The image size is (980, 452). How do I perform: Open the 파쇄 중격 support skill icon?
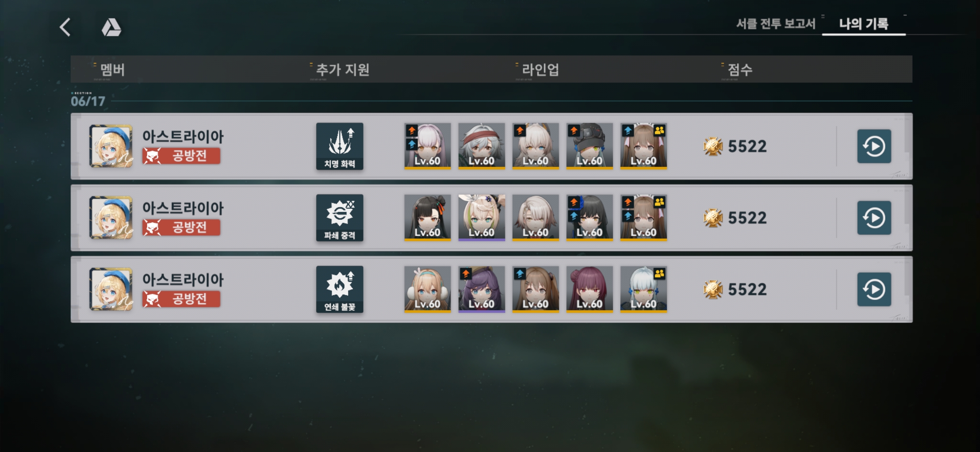click(340, 218)
